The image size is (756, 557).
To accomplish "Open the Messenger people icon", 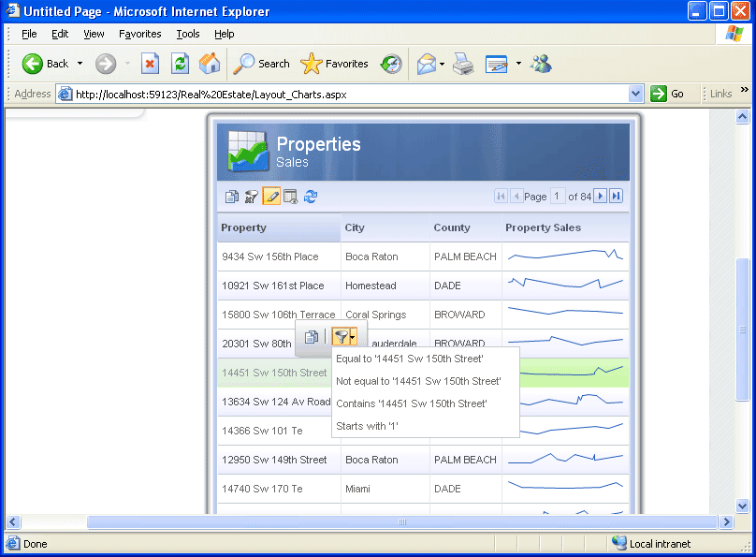I will 541,64.
